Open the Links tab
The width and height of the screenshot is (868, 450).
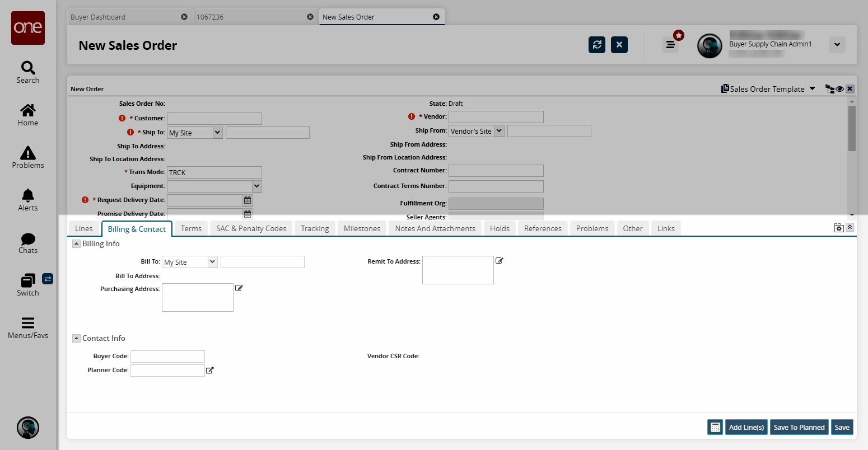[666, 228]
